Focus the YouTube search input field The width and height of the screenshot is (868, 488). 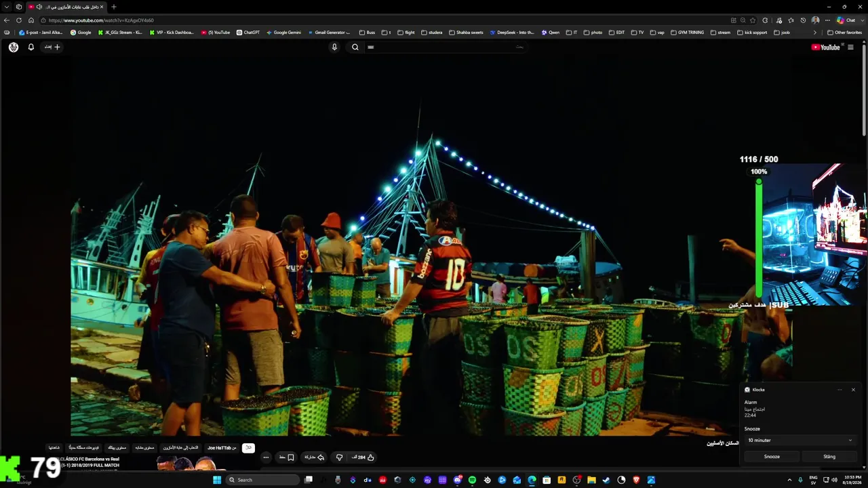pyautogui.click(x=446, y=47)
